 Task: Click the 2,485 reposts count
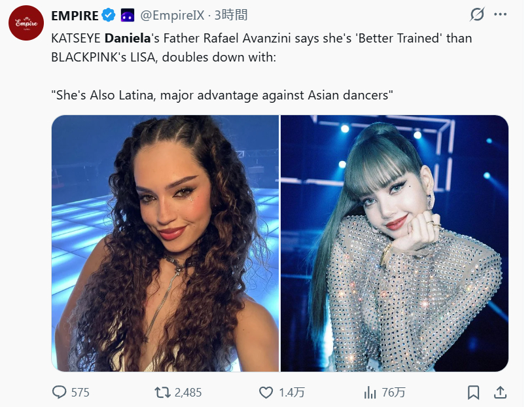click(188, 393)
